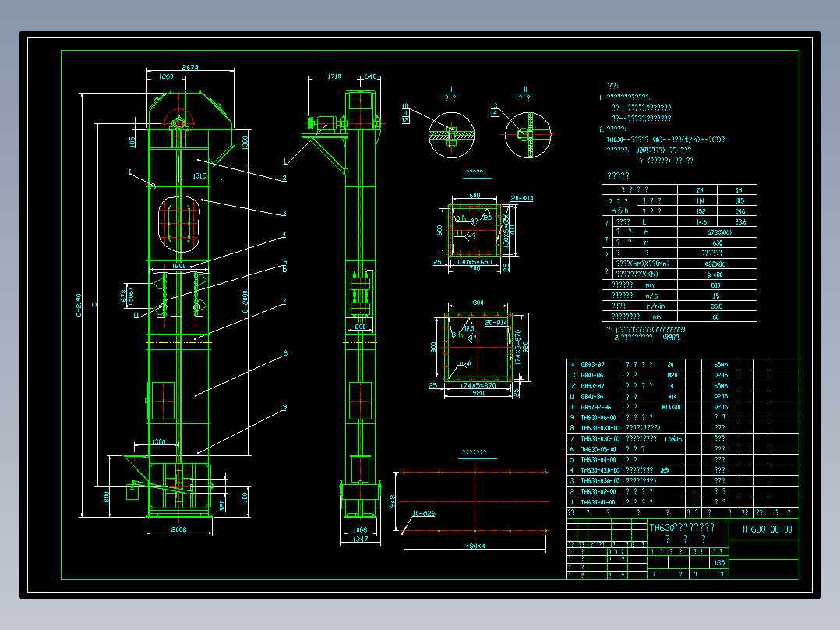Viewport: 840px width, 630px height.
Task: Click the TH630-05-00 parts list entry
Action: [x=598, y=449]
